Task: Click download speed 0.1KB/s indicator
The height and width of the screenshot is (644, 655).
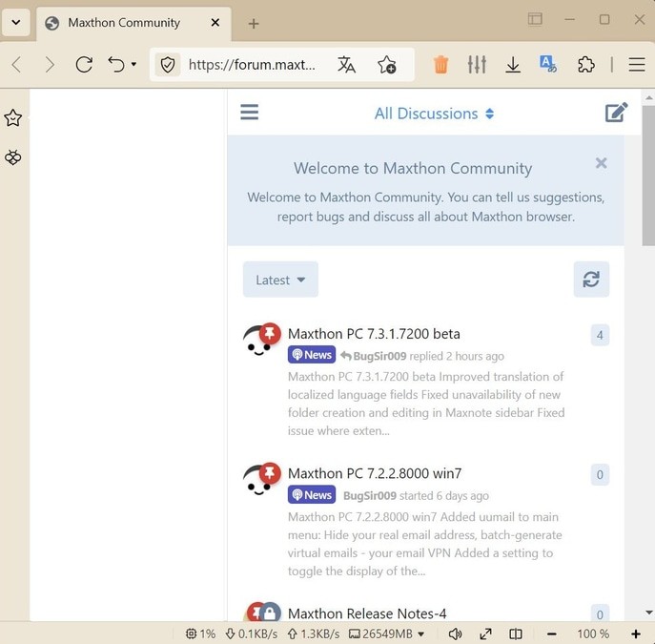Action: click(x=252, y=634)
